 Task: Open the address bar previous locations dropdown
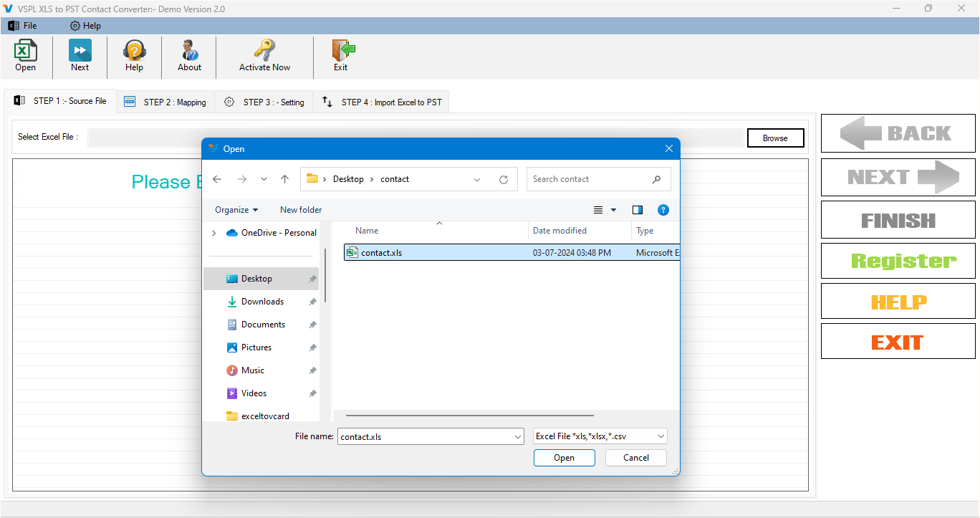[x=477, y=179]
